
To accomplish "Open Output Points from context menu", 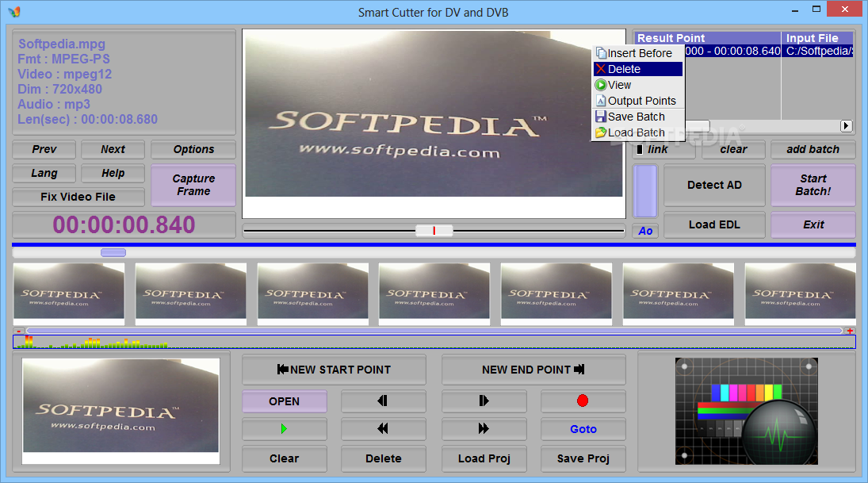I will tap(638, 101).
